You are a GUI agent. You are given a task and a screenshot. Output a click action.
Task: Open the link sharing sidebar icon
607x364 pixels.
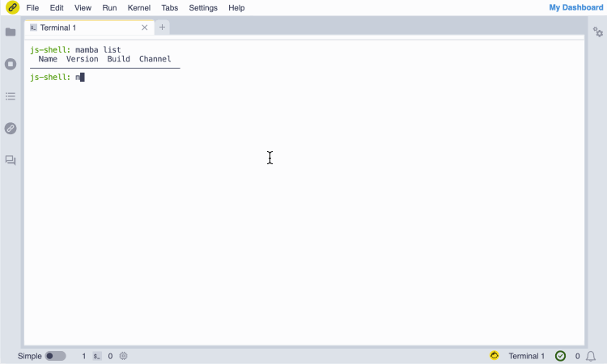click(x=11, y=129)
